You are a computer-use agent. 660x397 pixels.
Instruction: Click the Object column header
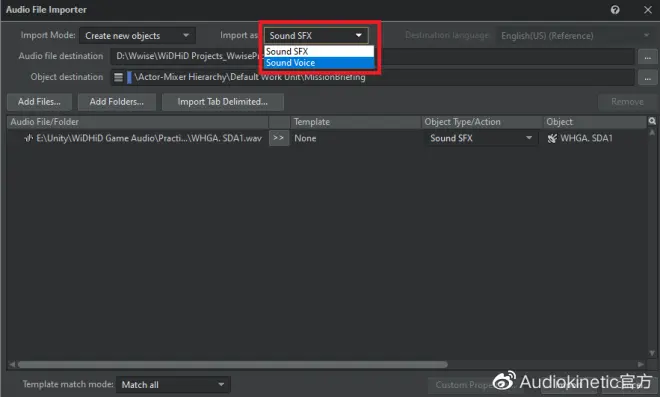point(595,122)
